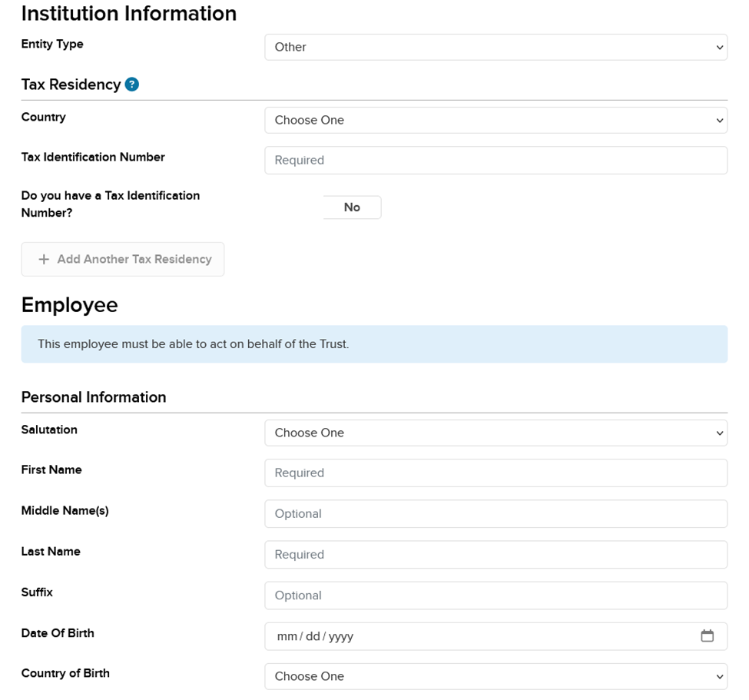Click the 'Do you have a Tax Identification Number?' label

pos(110,204)
